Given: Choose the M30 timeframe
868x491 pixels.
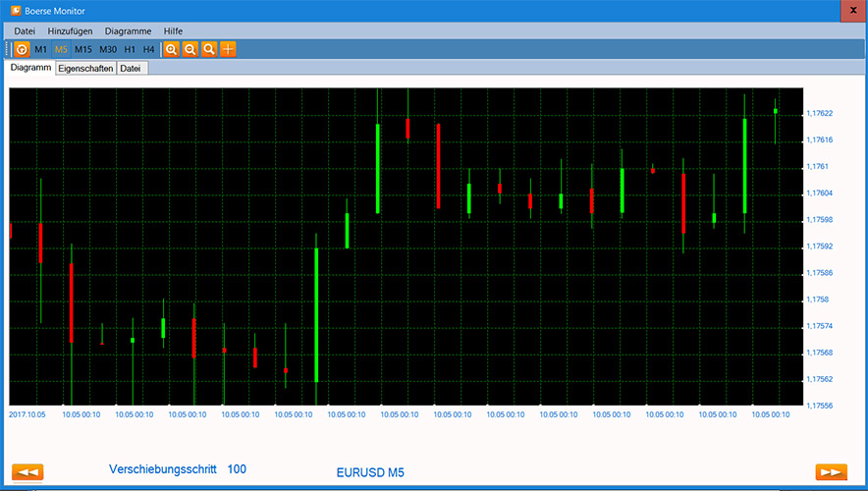Looking at the screenshot, I should 108,49.
